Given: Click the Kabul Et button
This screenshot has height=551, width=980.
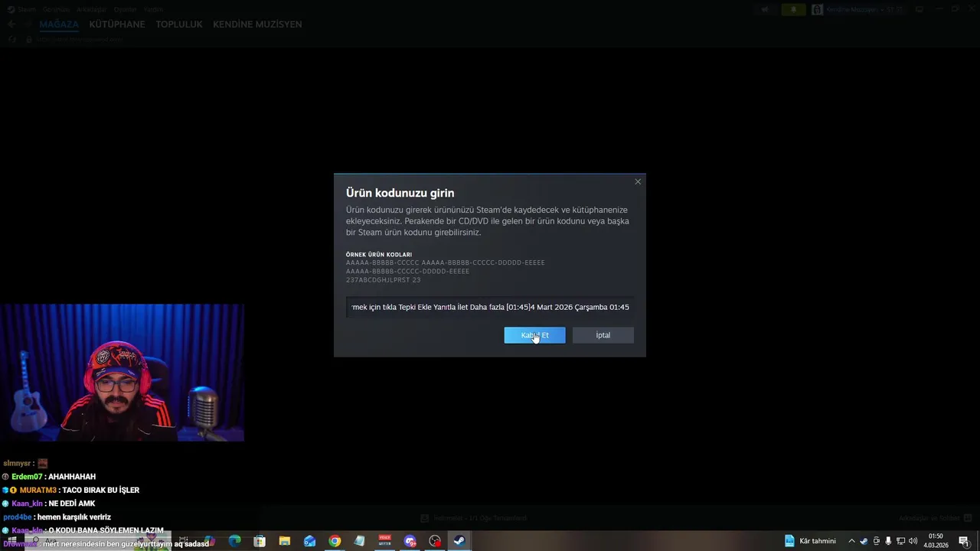Looking at the screenshot, I should pos(534,335).
